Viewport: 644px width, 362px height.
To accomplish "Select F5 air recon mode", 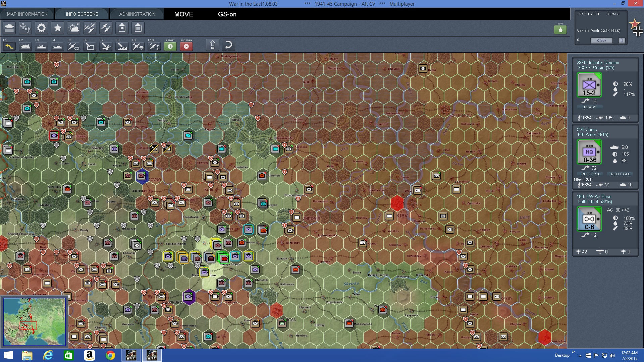I will coord(74,46).
